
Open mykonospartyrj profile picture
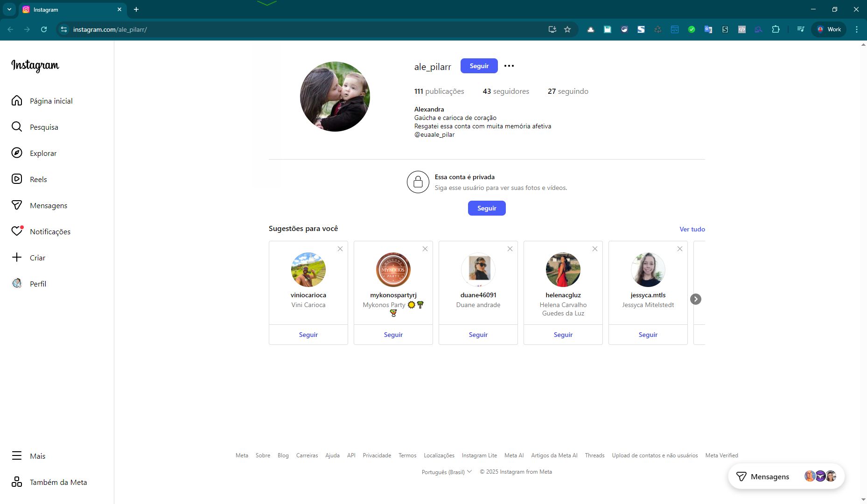393,270
